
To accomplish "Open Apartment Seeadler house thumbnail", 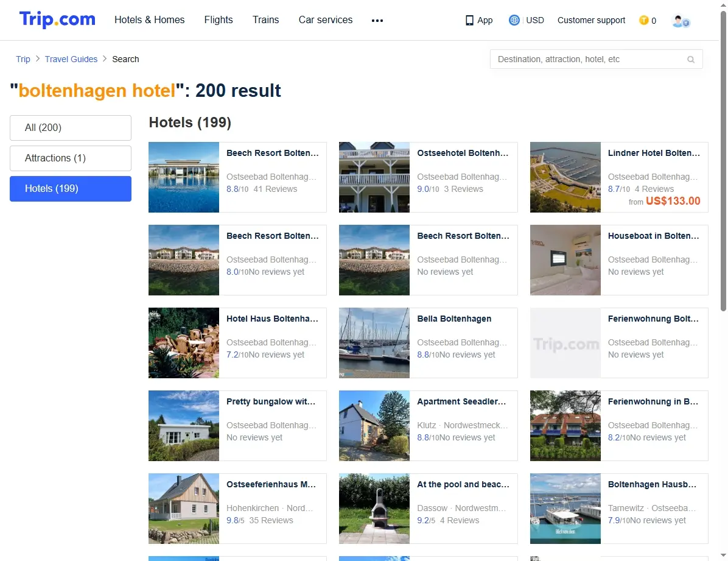I will (x=374, y=426).
